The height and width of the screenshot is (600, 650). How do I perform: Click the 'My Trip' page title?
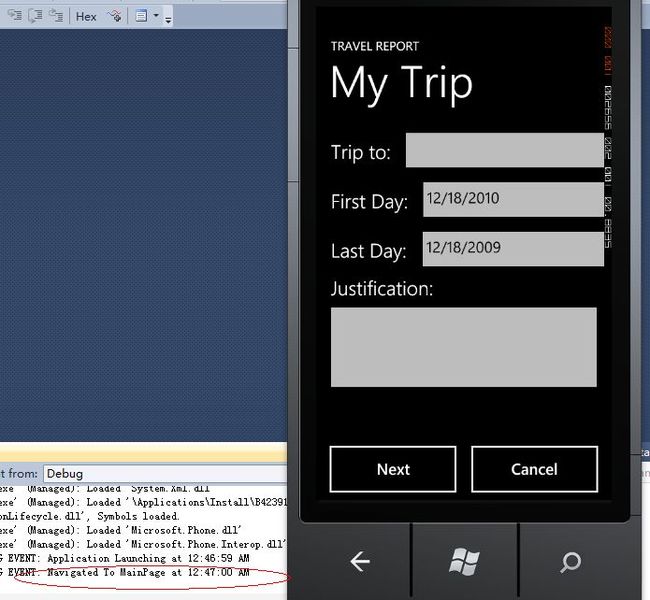[x=402, y=85]
